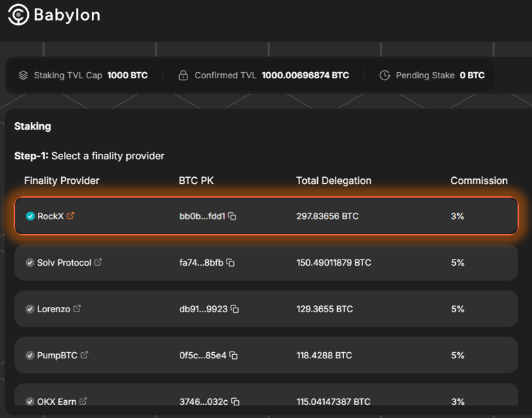Click the Pending Stake label
The height and width of the screenshot is (418, 532).
(425, 76)
